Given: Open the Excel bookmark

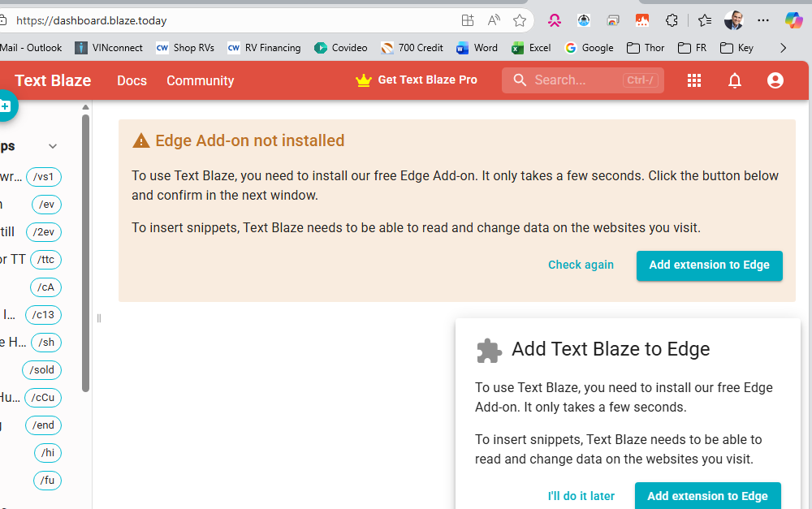Looking at the screenshot, I should pyautogui.click(x=531, y=48).
